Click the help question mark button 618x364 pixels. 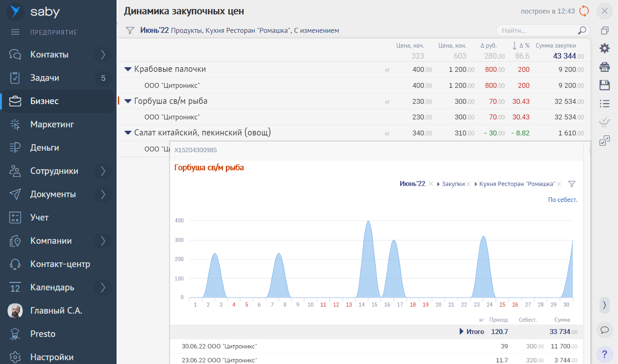coord(604,354)
